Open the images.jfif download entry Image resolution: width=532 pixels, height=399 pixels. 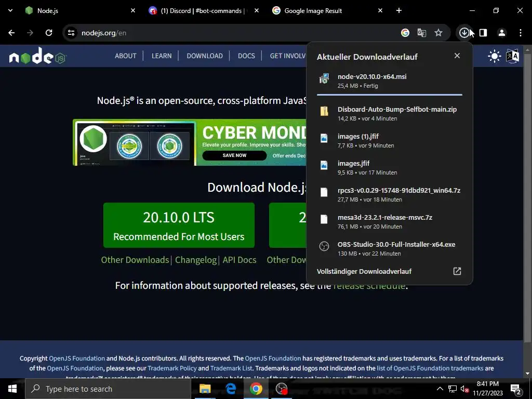(390, 168)
